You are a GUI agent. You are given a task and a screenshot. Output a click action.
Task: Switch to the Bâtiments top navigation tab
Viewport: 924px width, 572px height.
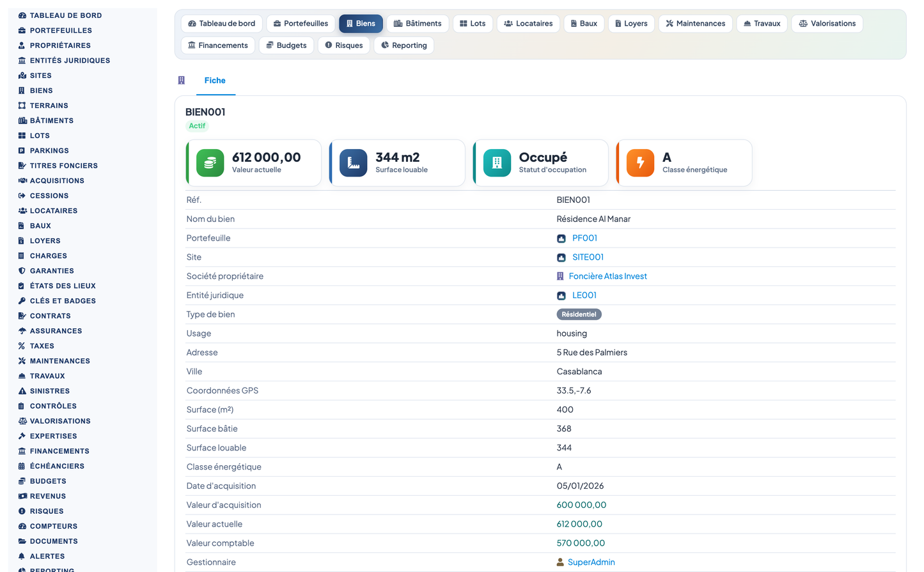(x=418, y=24)
